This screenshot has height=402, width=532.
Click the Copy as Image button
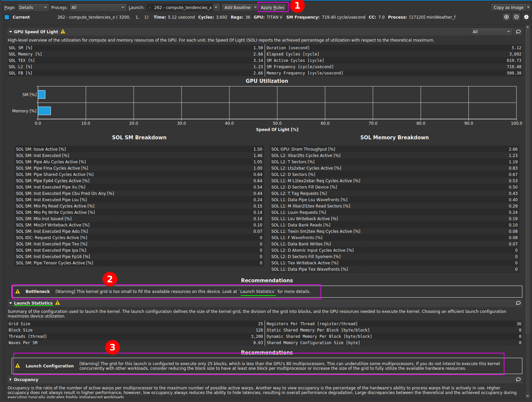[x=508, y=7]
